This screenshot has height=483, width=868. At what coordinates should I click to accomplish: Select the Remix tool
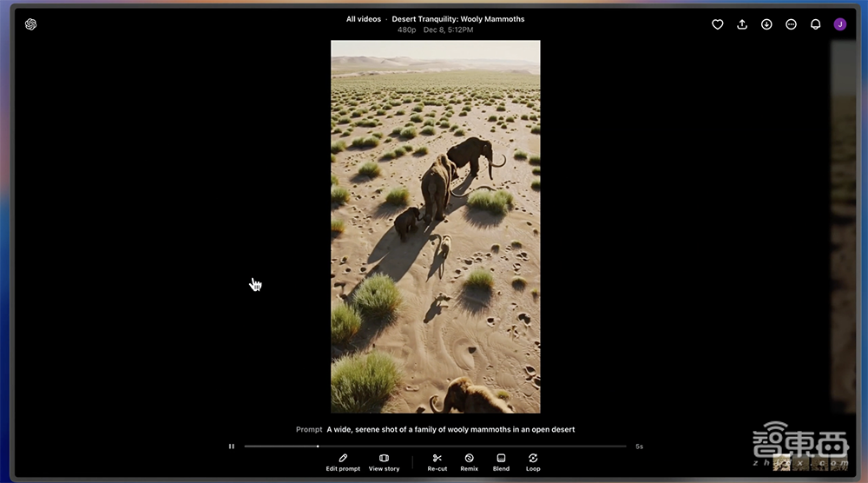(x=470, y=462)
